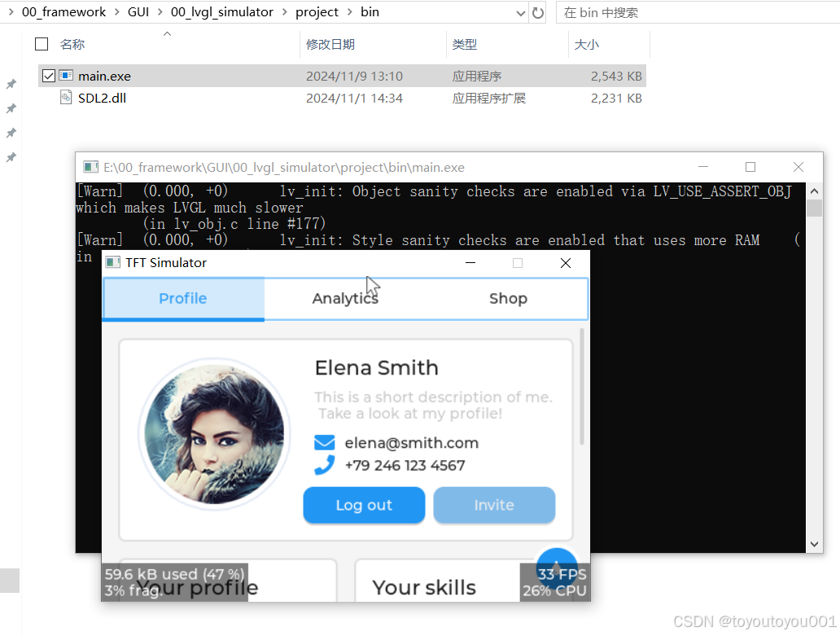Image resolution: width=840 pixels, height=636 pixels.
Task: Click the TFT Simulator title bar icon
Action: [112, 262]
